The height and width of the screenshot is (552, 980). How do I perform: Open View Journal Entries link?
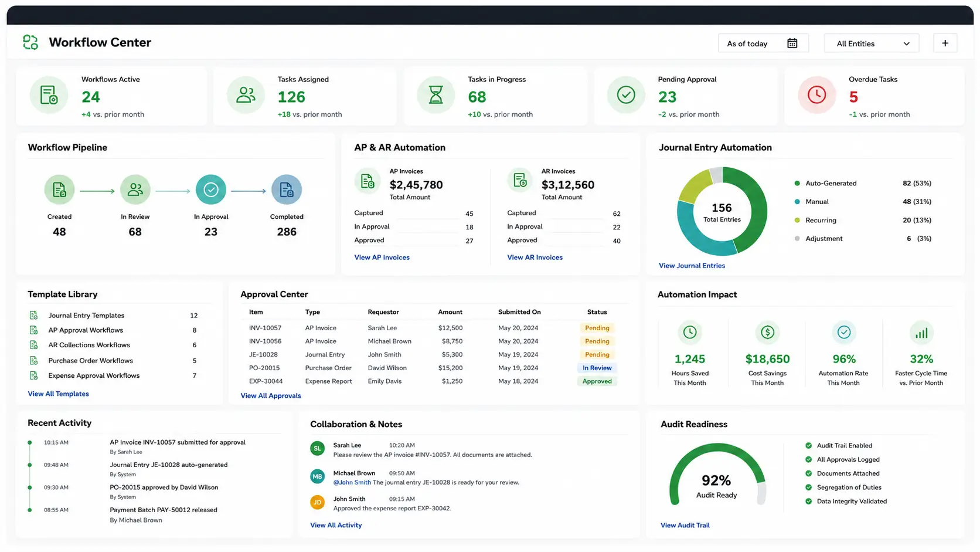pos(692,266)
